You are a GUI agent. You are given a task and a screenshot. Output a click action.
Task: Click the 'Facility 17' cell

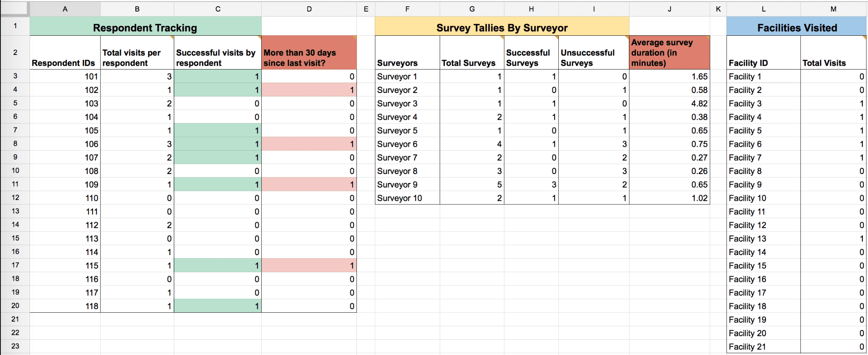[763, 292]
